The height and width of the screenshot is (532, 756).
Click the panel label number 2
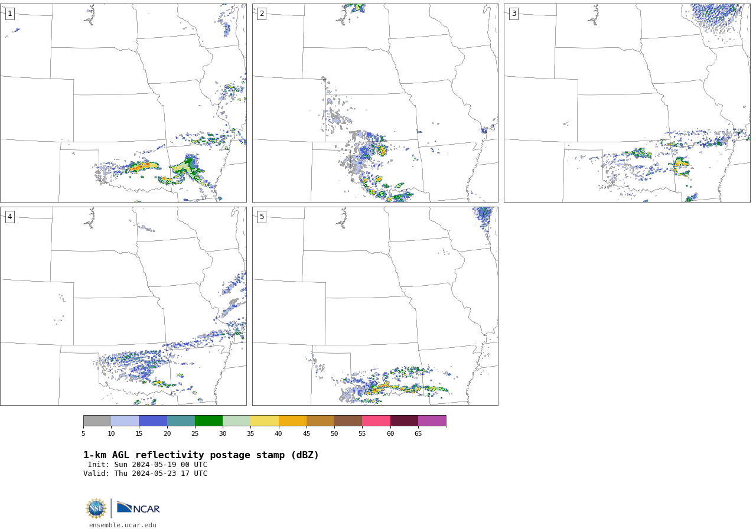click(262, 14)
